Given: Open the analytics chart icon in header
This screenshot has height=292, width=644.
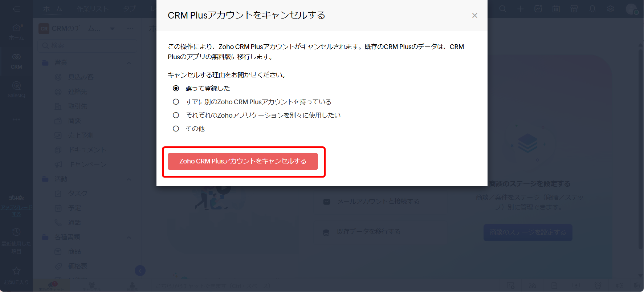Looking at the screenshot, I should coord(538,9).
